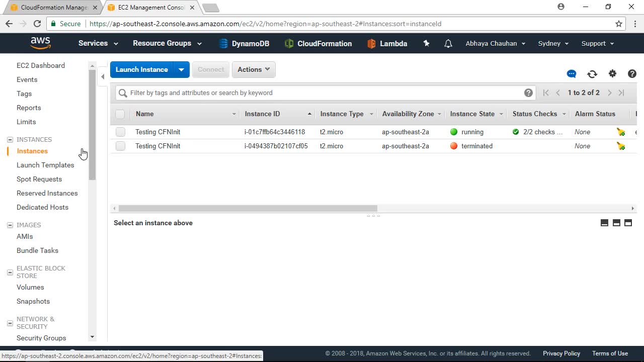Click the pin shortcuts icon

[426, 43]
